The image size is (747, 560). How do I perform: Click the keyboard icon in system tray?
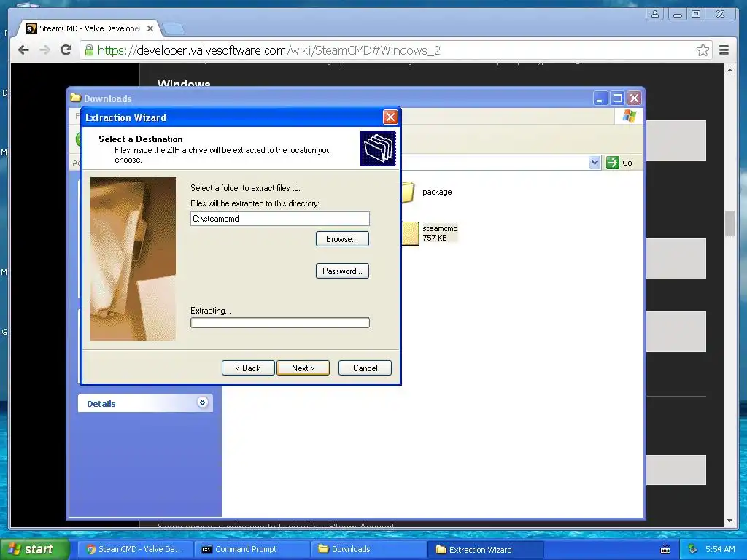[x=665, y=550]
